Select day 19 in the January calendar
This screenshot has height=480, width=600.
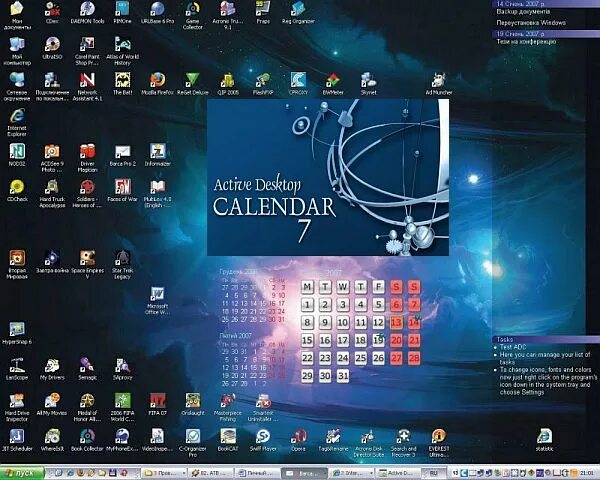pyautogui.click(x=378, y=340)
